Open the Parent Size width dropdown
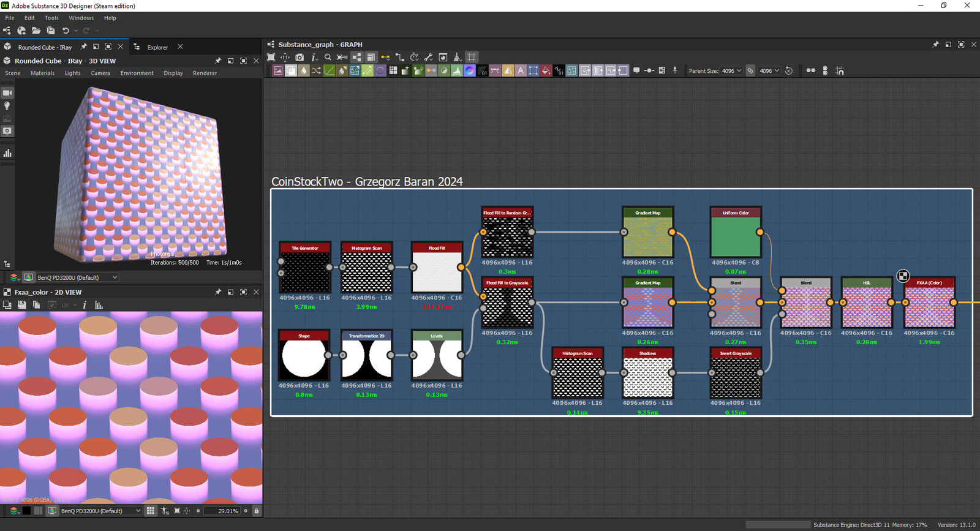 click(731, 70)
